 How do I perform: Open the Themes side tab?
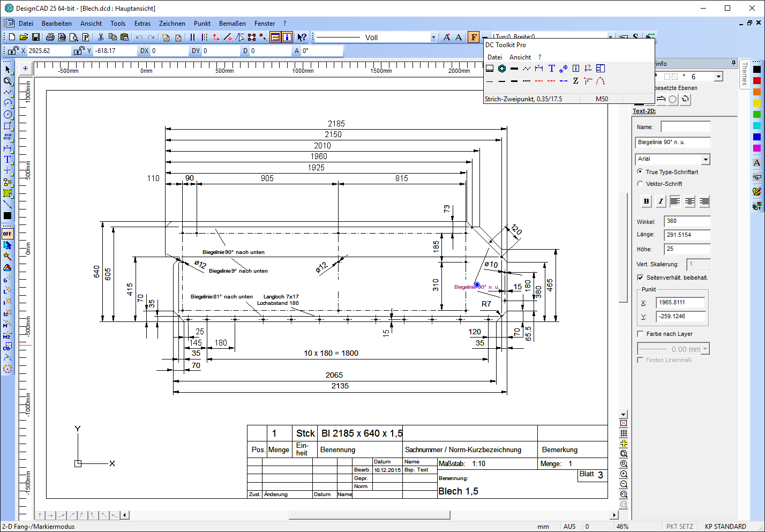point(744,74)
